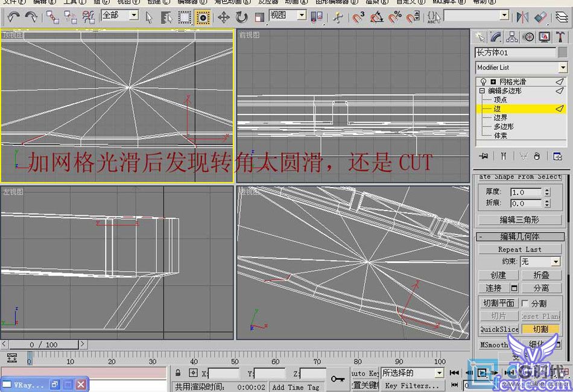Open the 全部 selection filter dropdown
The height and width of the screenshot is (392, 573).
134,15
